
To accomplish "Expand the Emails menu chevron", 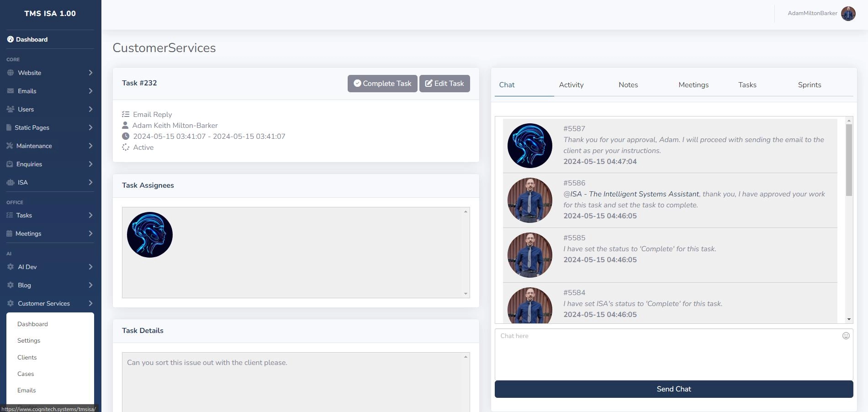I will point(90,91).
